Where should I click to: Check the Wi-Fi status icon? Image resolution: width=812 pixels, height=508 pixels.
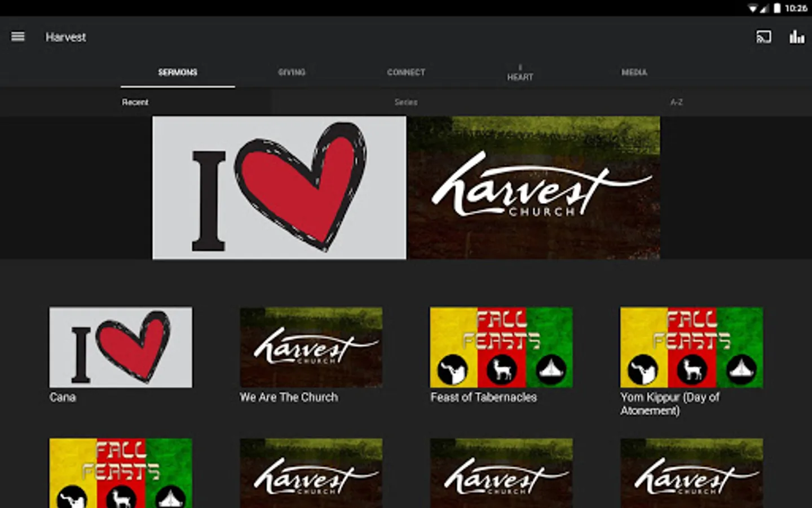(x=753, y=8)
